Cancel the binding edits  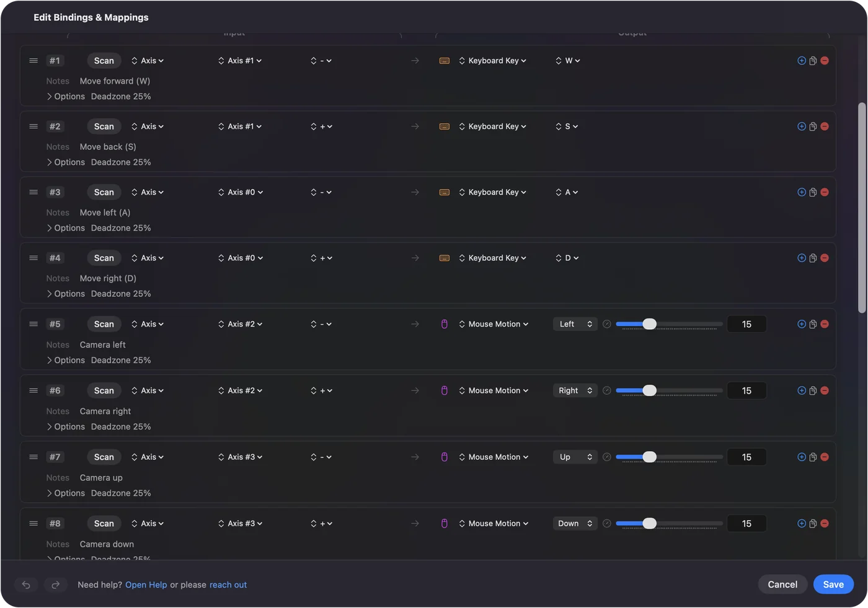point(782,584)
